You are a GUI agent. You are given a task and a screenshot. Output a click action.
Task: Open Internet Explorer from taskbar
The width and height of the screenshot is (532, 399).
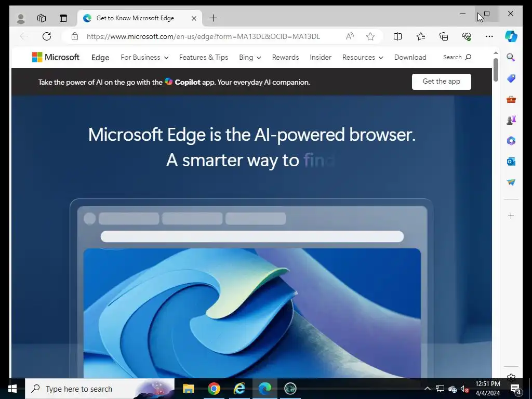pyautogui.click(x=239, y=389)
